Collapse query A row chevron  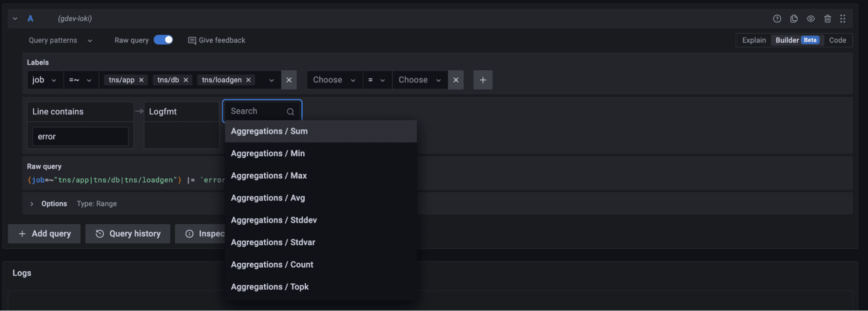click(15, 19)
